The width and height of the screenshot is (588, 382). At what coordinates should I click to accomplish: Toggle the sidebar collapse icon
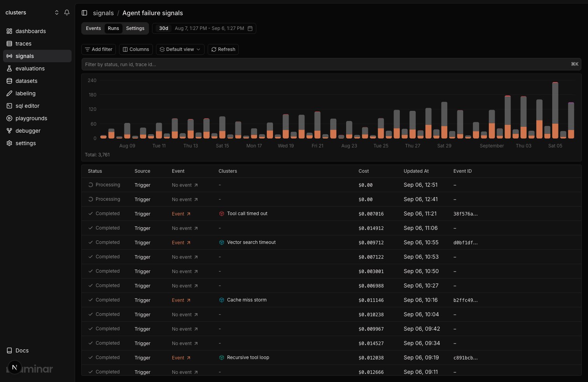(x=84, y=13)
